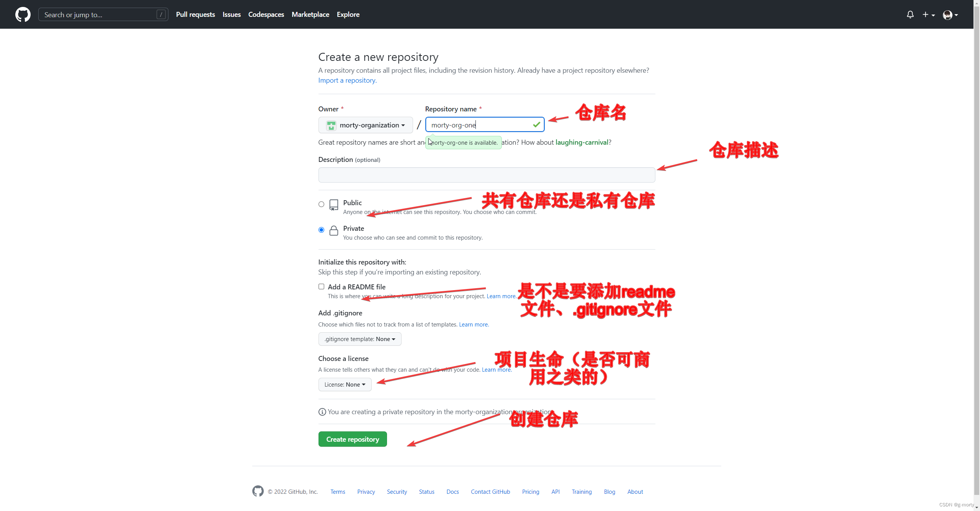Click the Create repository button
Image resolution: width=980 pixels, height=511 pixels.
click(x=353, y=439)
